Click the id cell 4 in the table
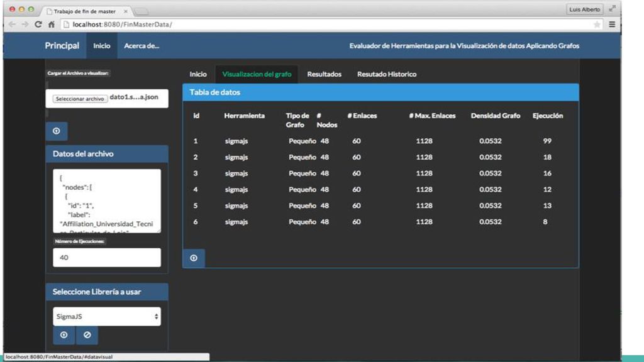 point(196,190)
